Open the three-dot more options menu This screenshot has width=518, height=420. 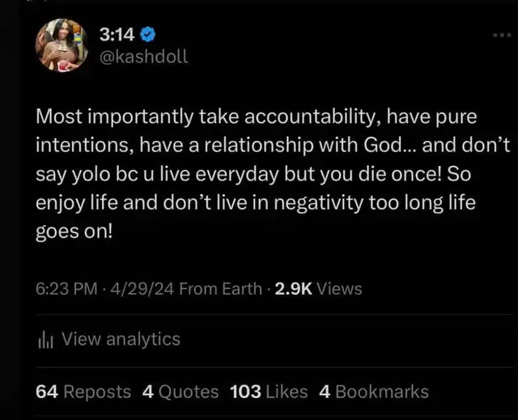(503, 36)
